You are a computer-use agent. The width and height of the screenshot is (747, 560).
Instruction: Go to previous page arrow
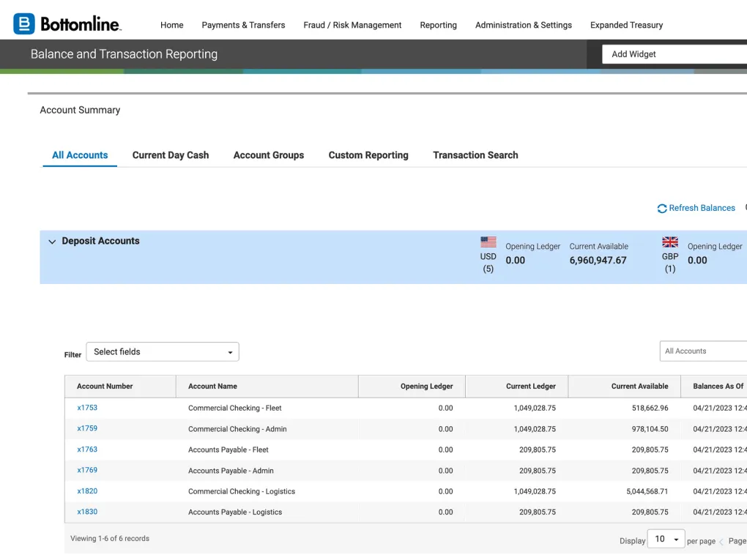[x=721, y=542]
